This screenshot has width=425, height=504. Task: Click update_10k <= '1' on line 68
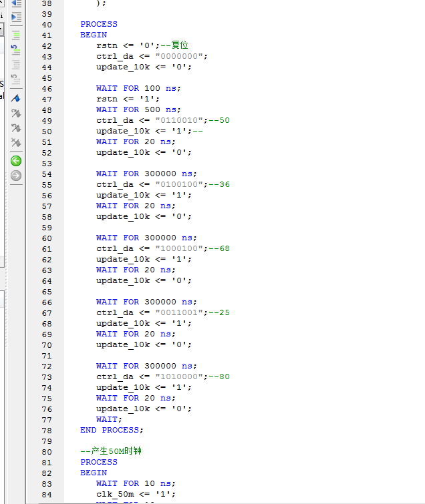144,323
